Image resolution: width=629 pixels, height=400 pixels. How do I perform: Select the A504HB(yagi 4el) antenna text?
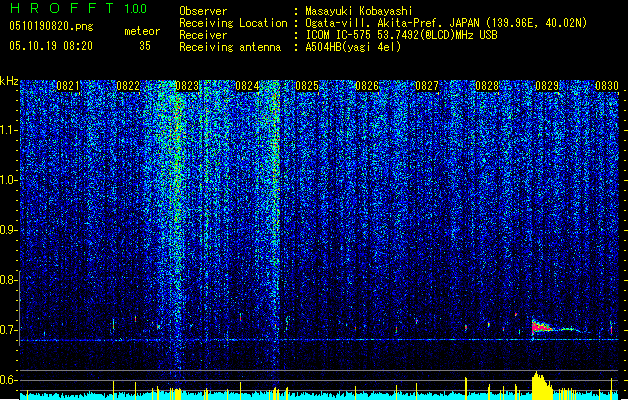coord(353,47)
